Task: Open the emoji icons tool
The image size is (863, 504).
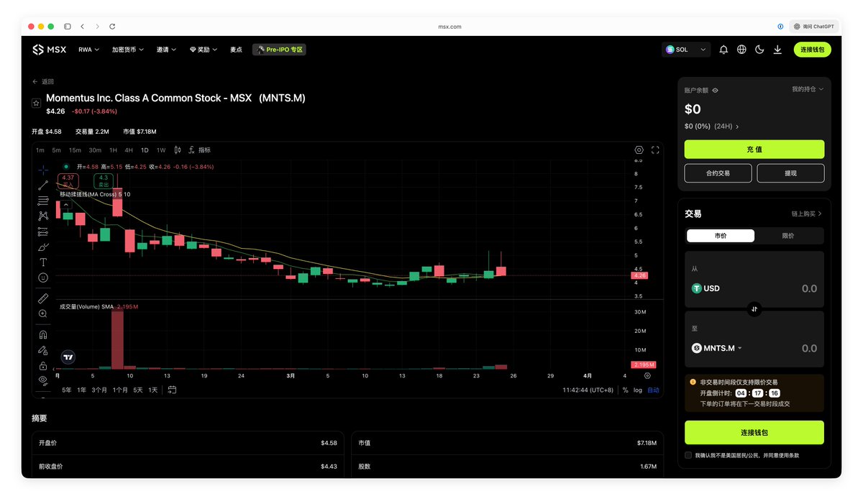Action: pyautogui.click(x=43, y=278)
